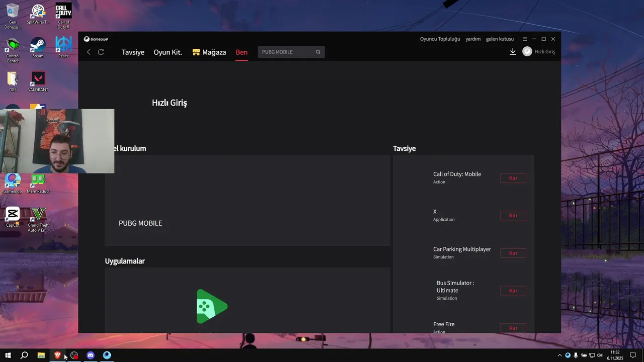Open the volume tray icon
Image resolution: width=644 pixels, height=362 pixels.
pyautogui.click(x=600, y=355)
